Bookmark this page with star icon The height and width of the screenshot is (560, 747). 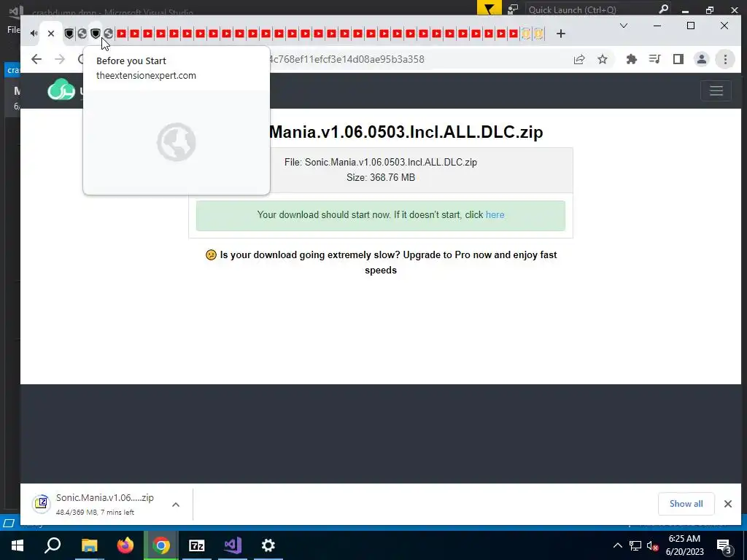(603, 59)
